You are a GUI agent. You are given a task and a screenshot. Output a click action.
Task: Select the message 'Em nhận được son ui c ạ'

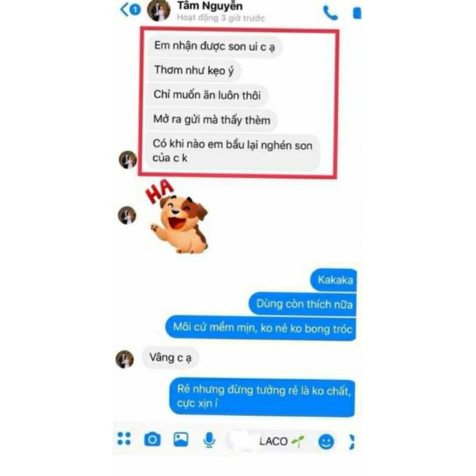point(214,46)
